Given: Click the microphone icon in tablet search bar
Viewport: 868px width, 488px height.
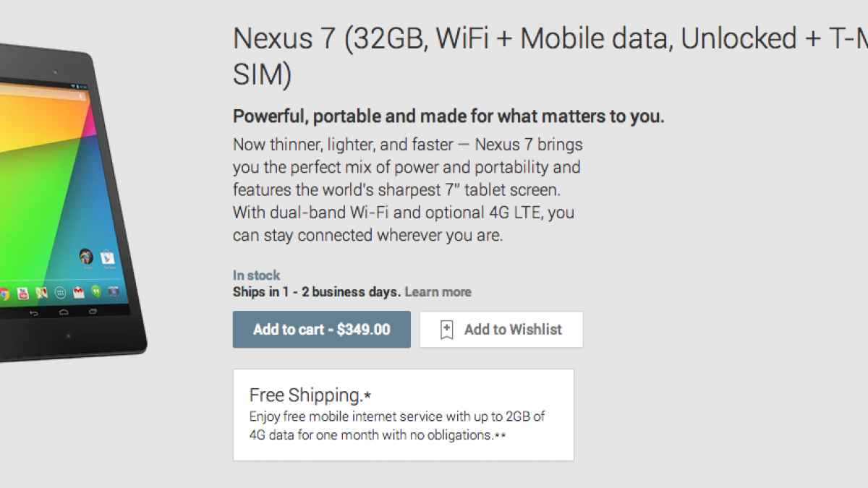Looking at the screenshot, I should [x=81, y=95].
